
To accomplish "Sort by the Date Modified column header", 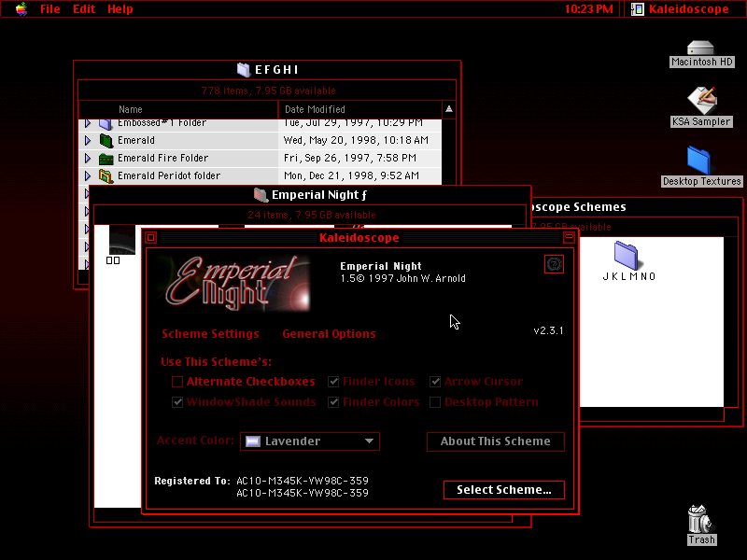I will (359, 109).
